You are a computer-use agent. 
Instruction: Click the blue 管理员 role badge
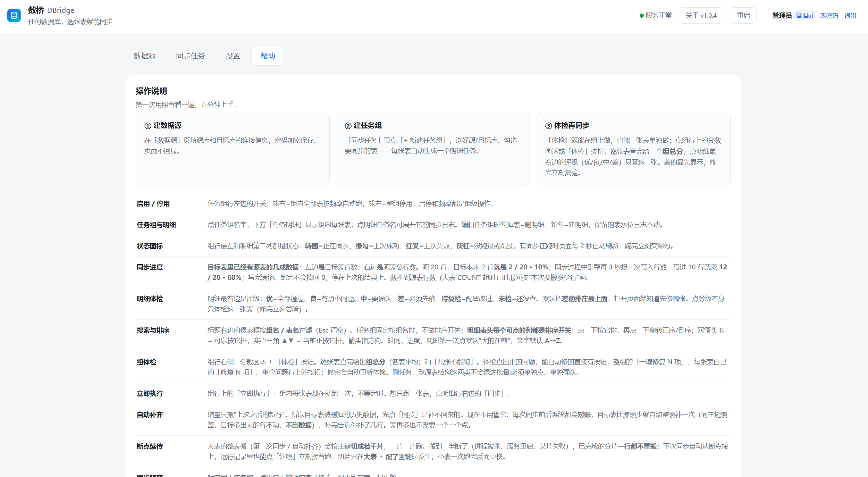pyautogui.click(x=805, y=15)
